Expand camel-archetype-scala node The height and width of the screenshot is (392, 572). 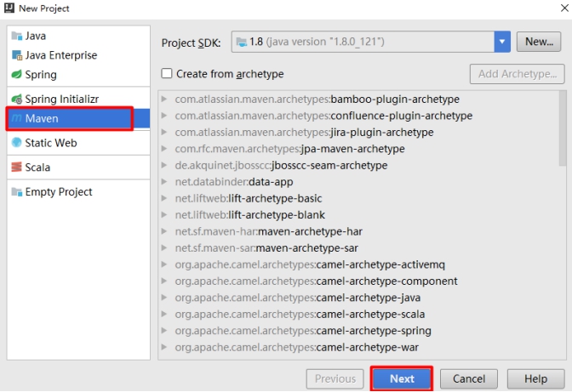pyautogui.click(x=164, y=314)
